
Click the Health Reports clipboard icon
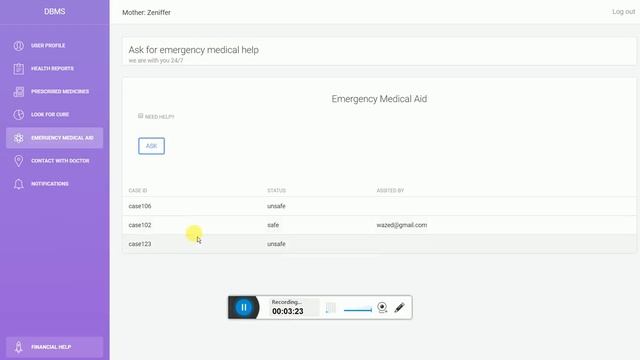pyautogui.click(x=18, y=69)
